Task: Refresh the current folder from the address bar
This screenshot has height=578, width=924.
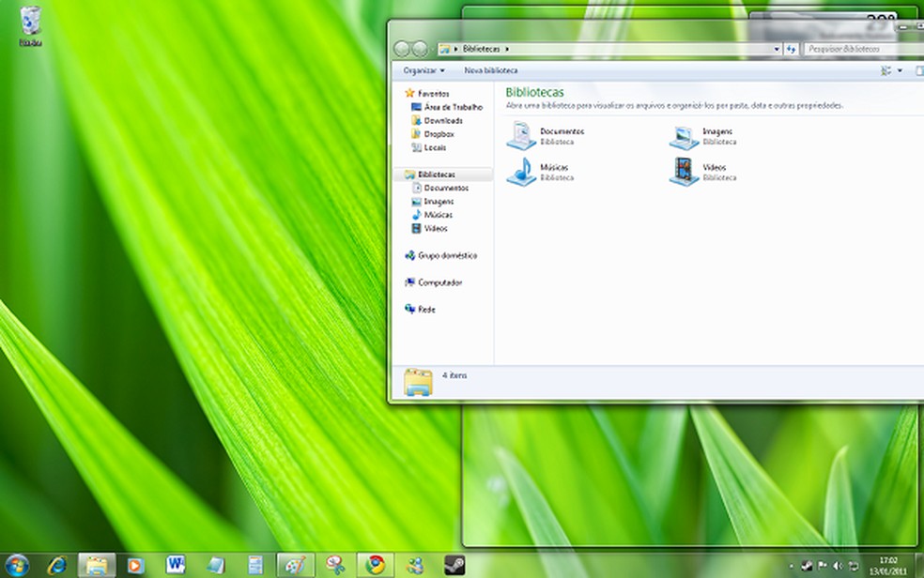Action: click(x=792, y=49)
